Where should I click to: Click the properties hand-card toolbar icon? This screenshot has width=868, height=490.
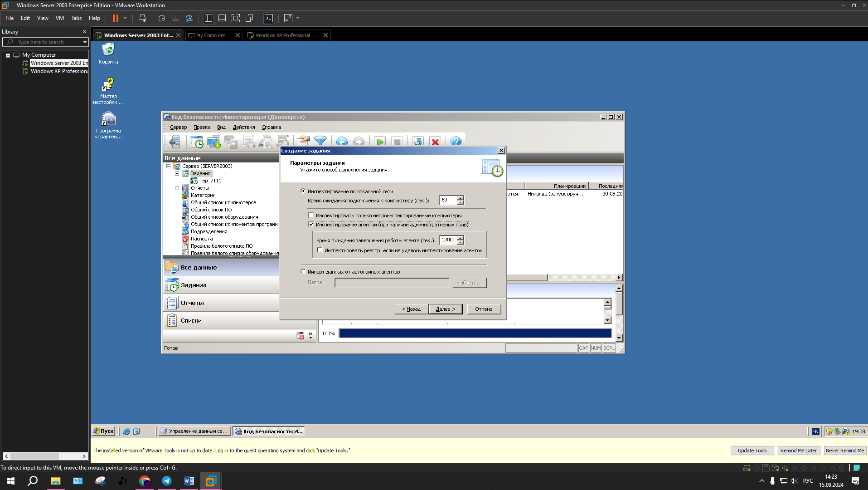coord(304,142)
